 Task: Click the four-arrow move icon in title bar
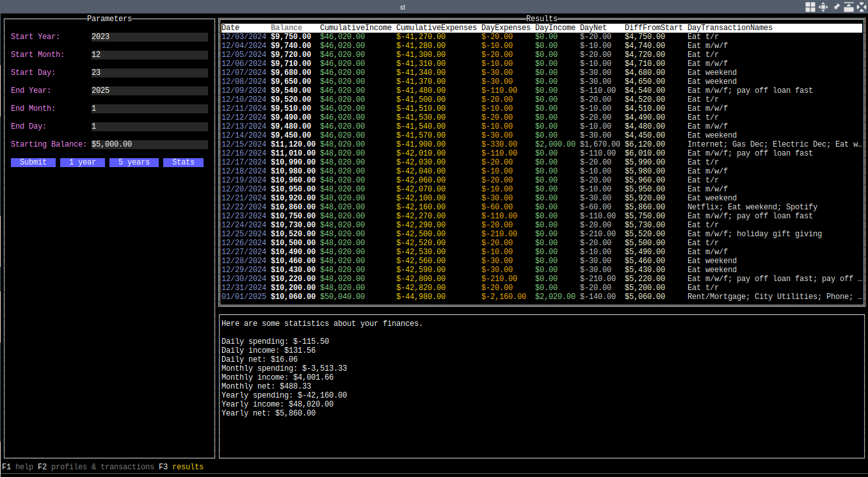823,7
